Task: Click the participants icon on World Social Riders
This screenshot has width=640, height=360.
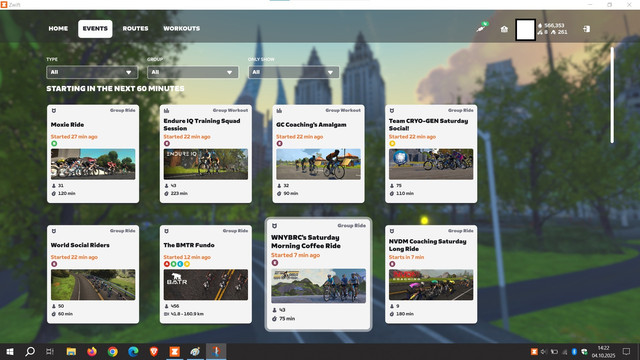Action: [53, 306]
